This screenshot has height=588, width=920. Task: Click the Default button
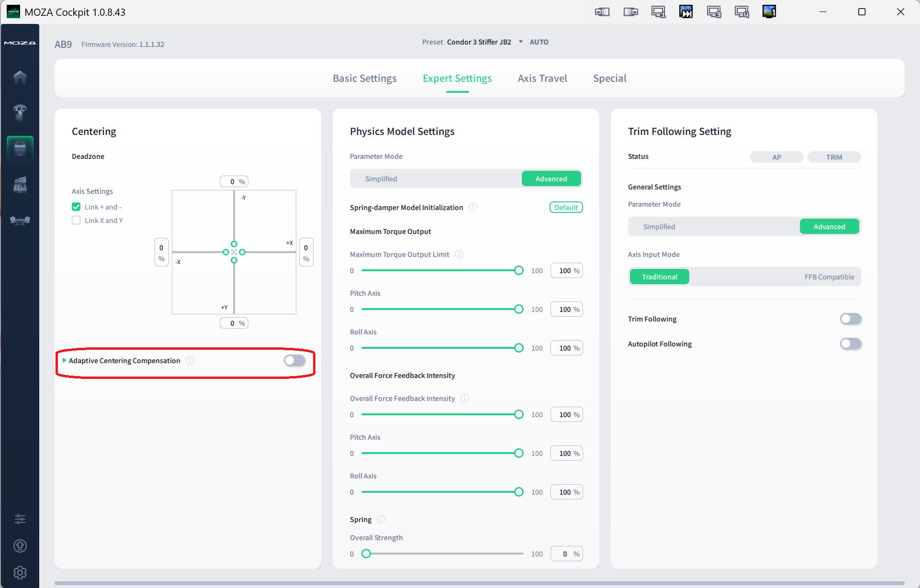click(x=566, y=207)
